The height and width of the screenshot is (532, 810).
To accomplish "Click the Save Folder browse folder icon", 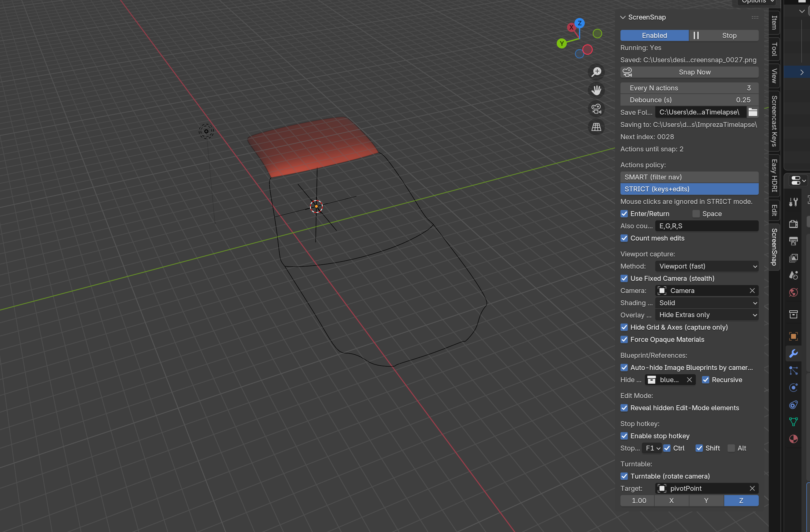I will (753, 112).
